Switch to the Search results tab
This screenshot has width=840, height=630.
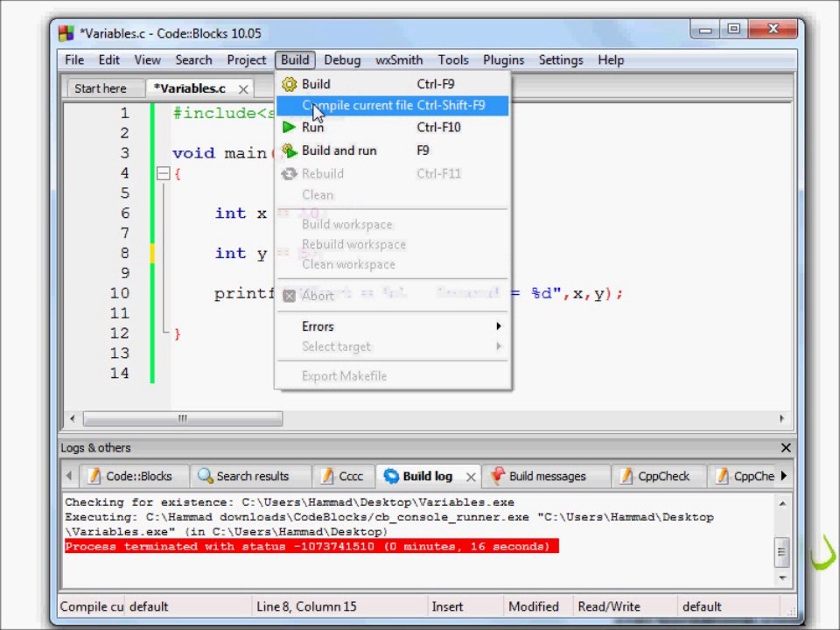pos(251,476)
